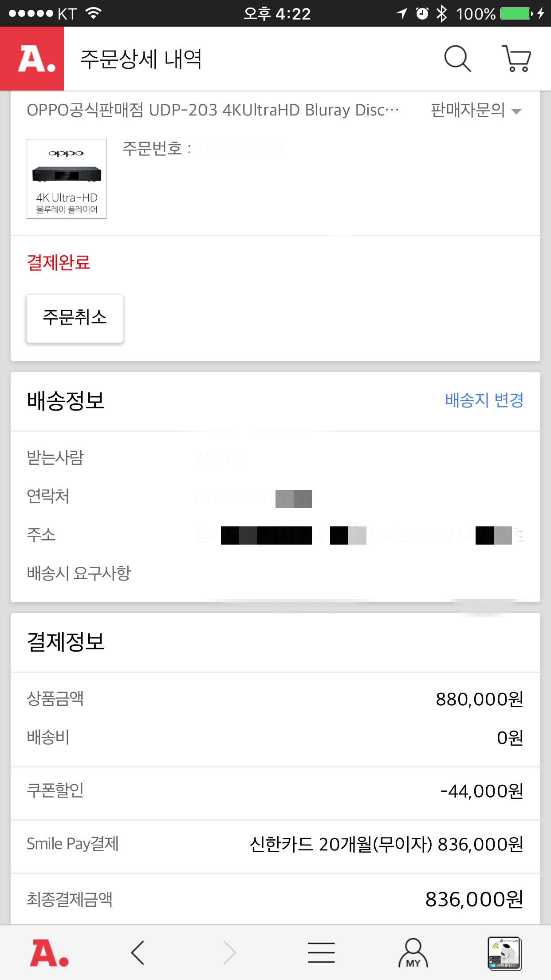The height and width of the screenshot is (980, 551).
Task: Tap the 결제완료 status text
Action: click(x=59, y=263)
